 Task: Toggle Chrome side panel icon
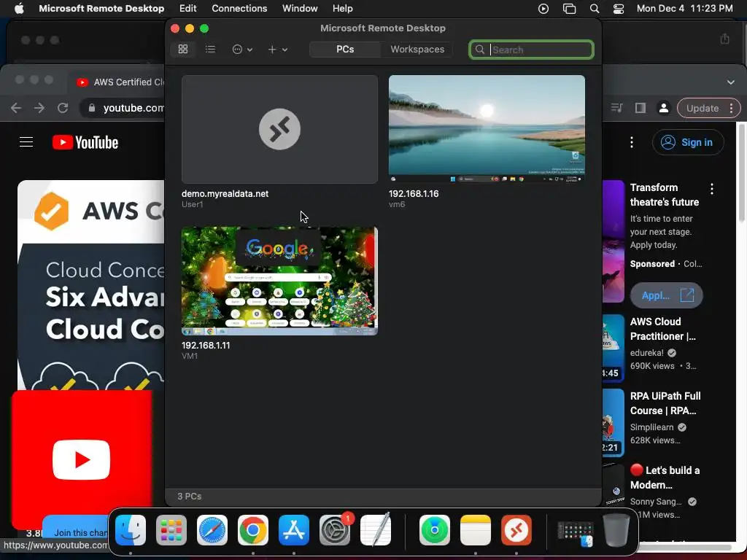click(640, 108)
